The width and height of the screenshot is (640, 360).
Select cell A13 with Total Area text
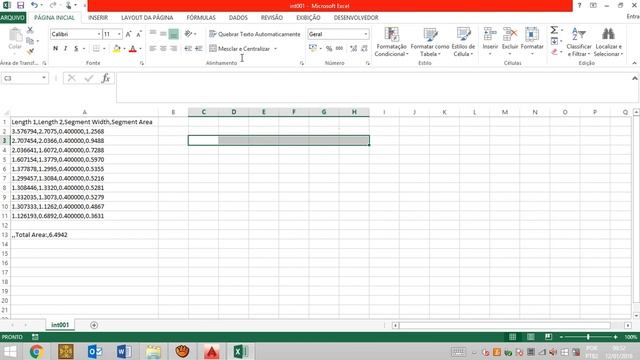pos(84,235)
